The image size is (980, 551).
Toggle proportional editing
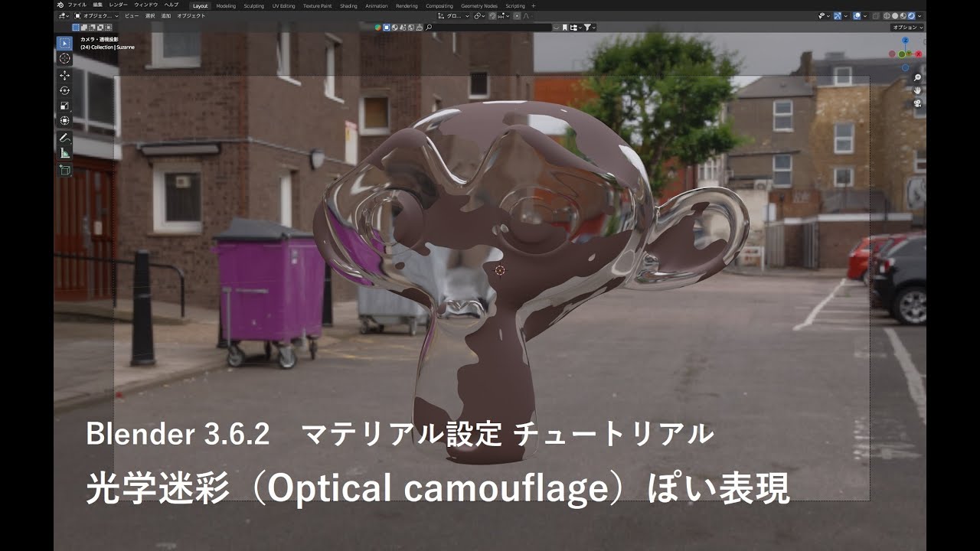517,16
